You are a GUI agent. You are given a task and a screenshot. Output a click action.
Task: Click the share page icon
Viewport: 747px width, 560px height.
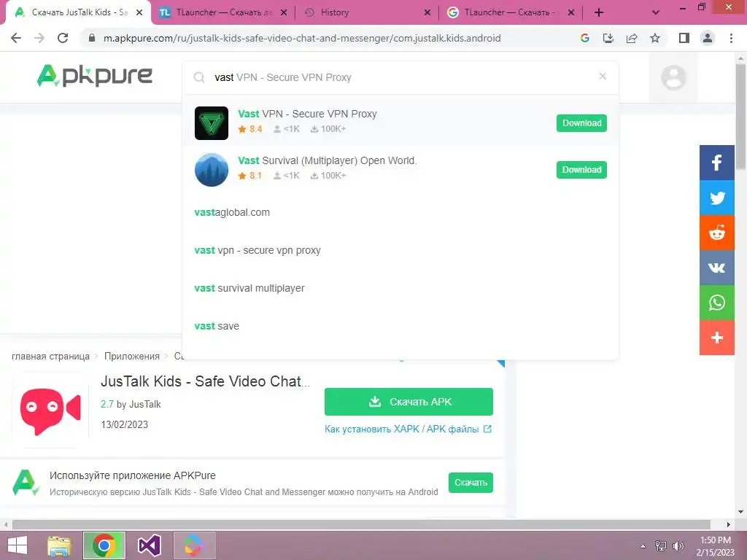click(632, 38)
